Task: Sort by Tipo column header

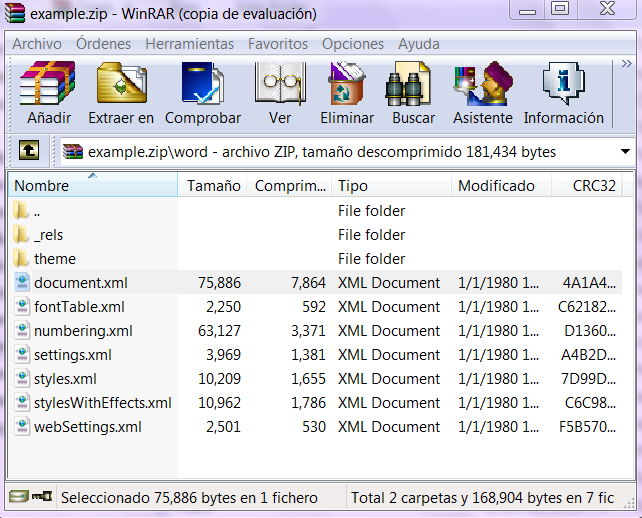Action: pyautogui.click(x=391, y=185)
